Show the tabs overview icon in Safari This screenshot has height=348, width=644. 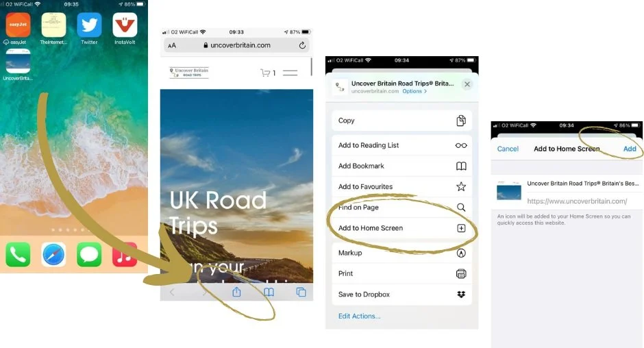(301, 292)
